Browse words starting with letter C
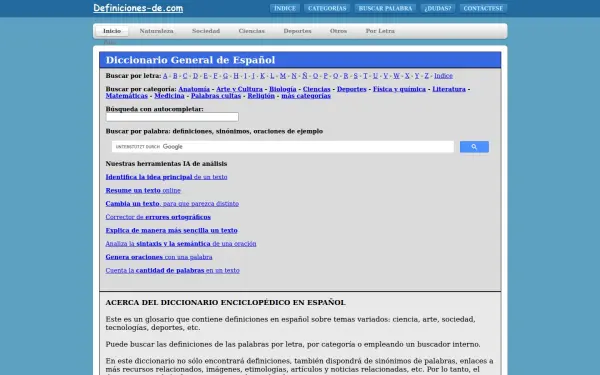The image size is (600, 375). pos(185,76)
